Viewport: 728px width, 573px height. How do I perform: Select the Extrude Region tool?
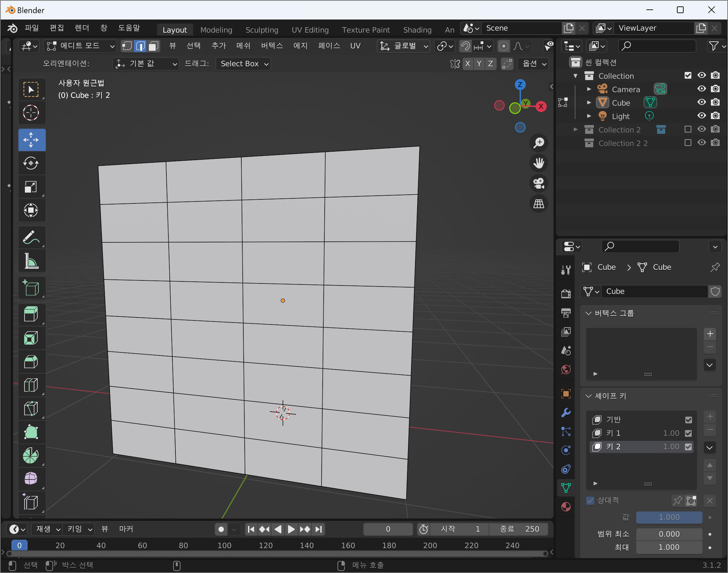[31, 315]
